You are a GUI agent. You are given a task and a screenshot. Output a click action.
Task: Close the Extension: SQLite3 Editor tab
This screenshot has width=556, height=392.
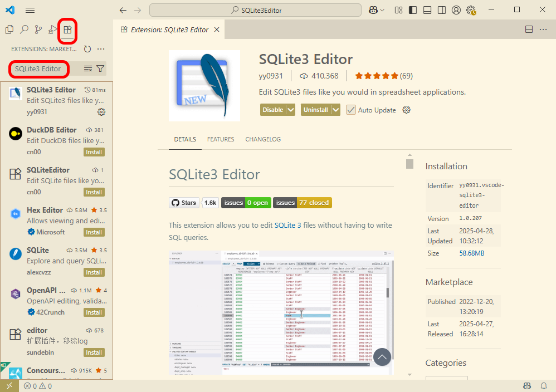coord(217,30)
